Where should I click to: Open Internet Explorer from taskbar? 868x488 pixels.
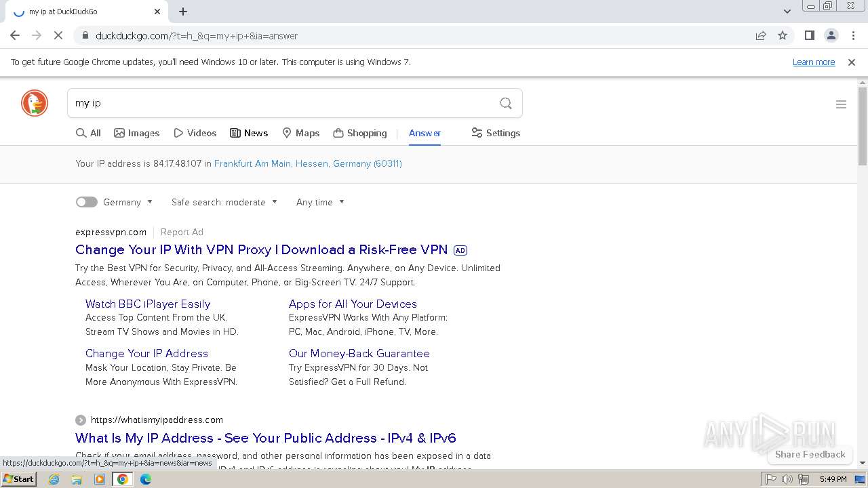[x=54, y=479]
